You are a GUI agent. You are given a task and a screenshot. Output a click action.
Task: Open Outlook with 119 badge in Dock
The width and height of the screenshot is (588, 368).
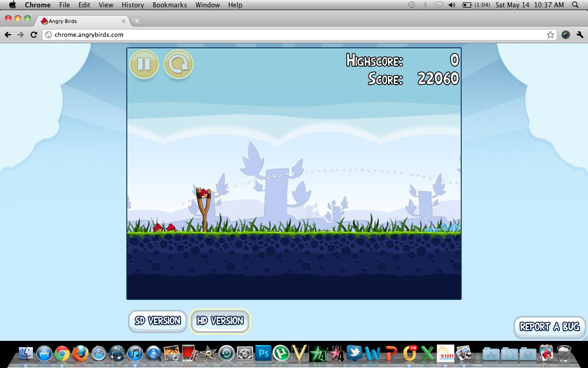(409, 353)
